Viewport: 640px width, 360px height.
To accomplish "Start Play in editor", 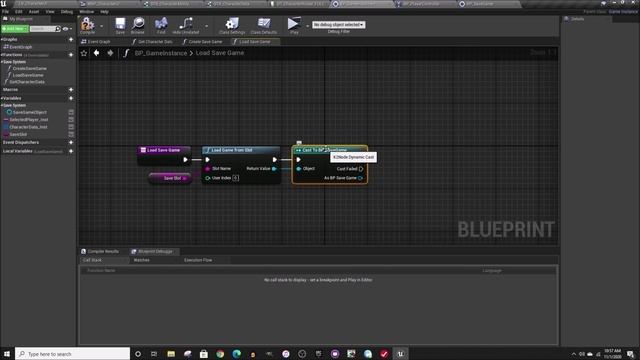I will pyautogui.click(x=293, y=25).
